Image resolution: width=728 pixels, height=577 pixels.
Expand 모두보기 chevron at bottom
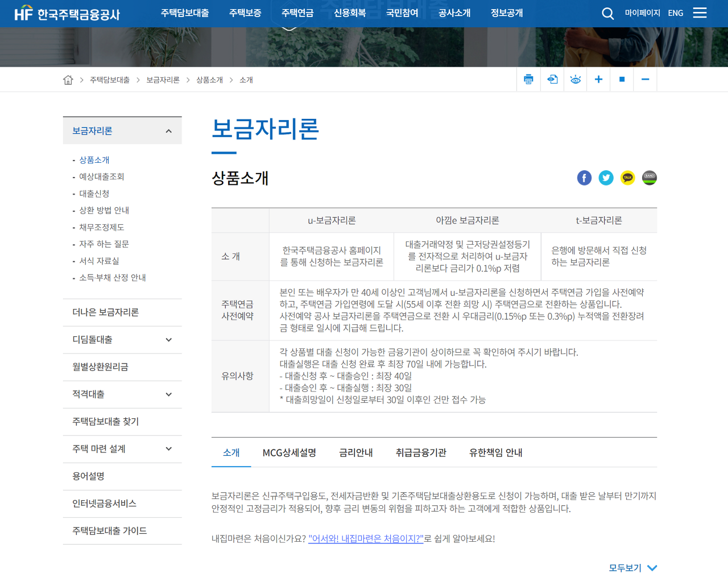coord(652,568)
